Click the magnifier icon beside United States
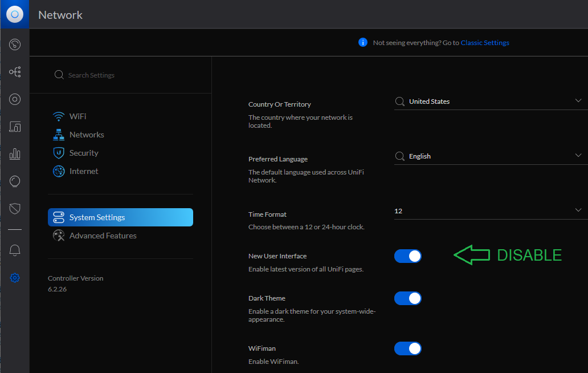The height and width of the screenshot is (373, 588). click(400, 102)
